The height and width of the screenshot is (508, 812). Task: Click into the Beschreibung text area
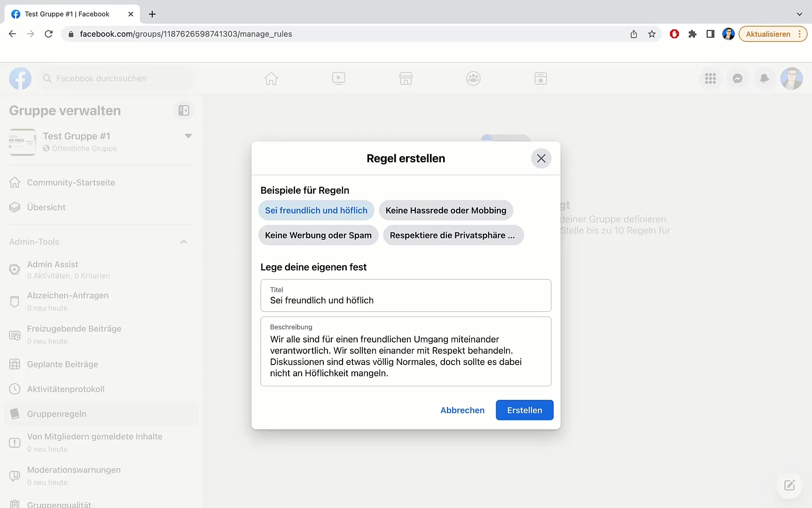[406, 351]
